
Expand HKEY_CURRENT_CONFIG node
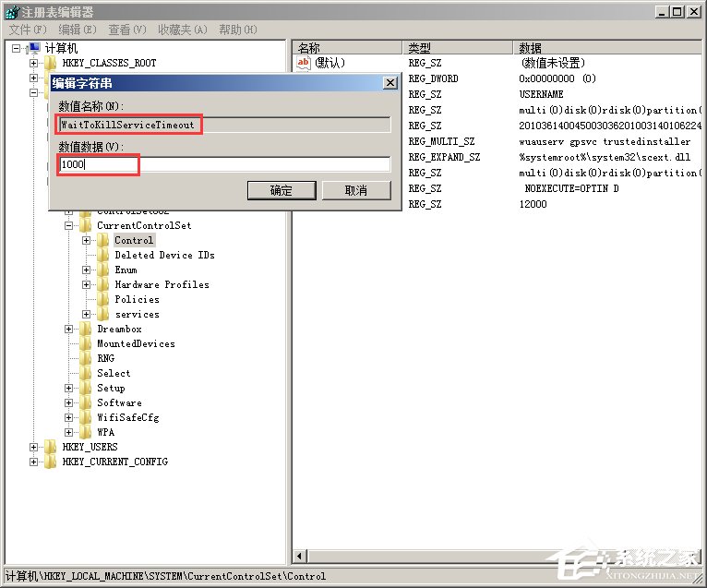click(34, 462)
